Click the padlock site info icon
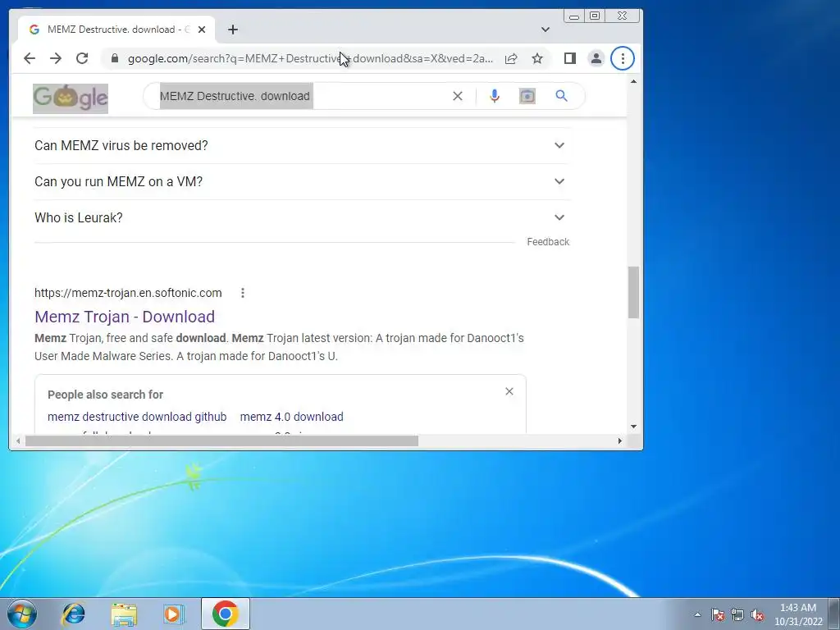Viewport: 840px width, 630px height. click(115, 58)
